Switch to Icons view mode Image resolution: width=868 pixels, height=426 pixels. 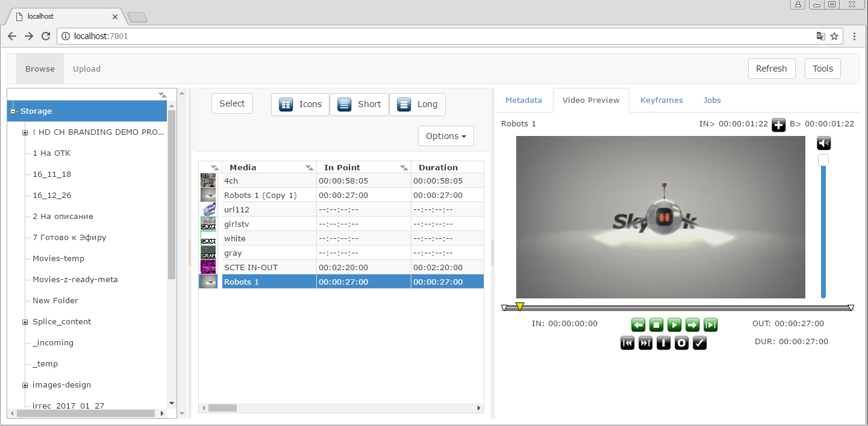click(x=300, y=104)
